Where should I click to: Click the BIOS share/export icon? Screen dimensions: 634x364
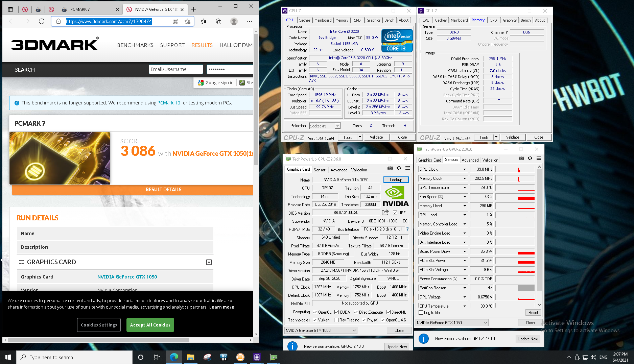pyautogui.click(x=385, y=213)
